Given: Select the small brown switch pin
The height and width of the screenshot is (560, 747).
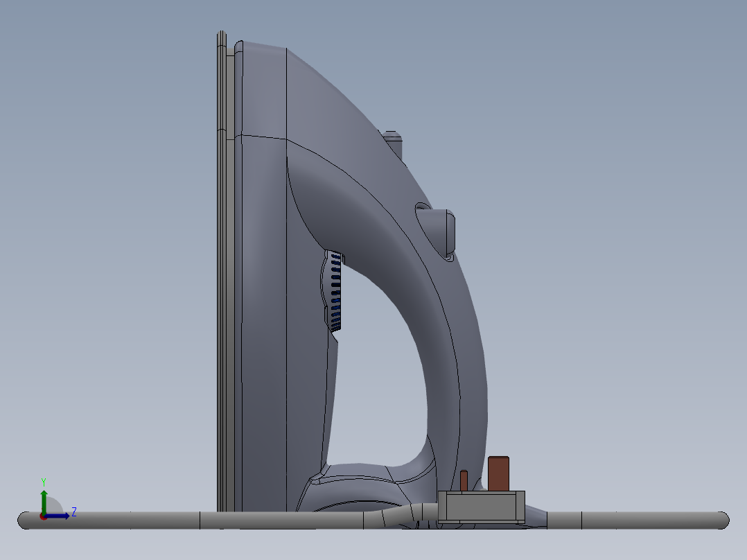Looking at the screenshot, I should point(464,480).
